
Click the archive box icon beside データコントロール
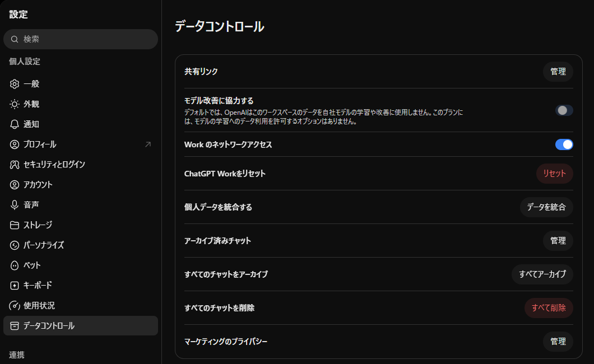[15, 326]
